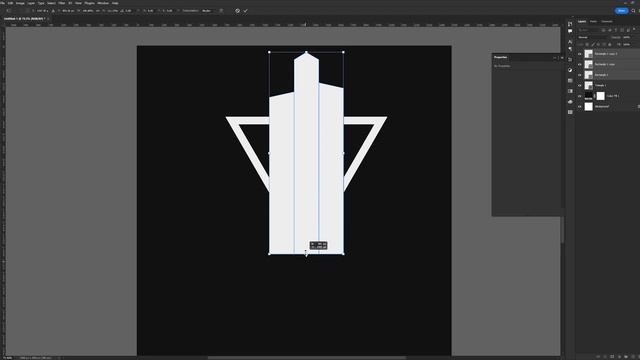Select the Triangle 1 layer thumbnail

click(589, 85)
